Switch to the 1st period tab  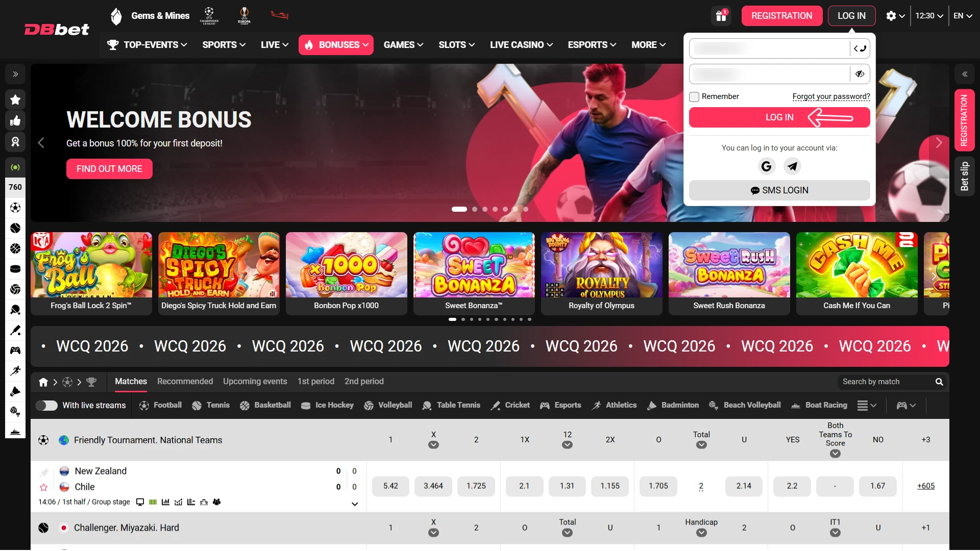316,382
